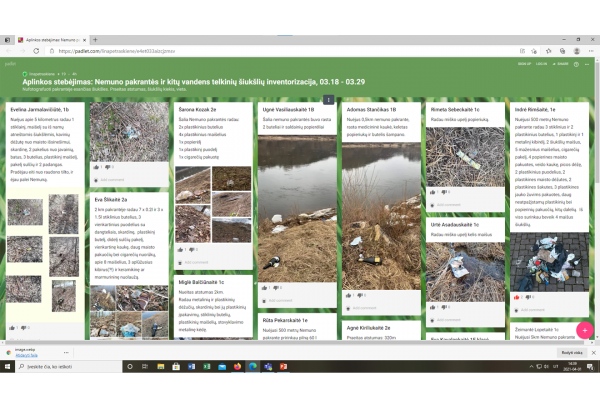The height and width of the screenshot is (400, 600).
Task: Open Firefox from the taskbar
Action: (x=237, y=367)
